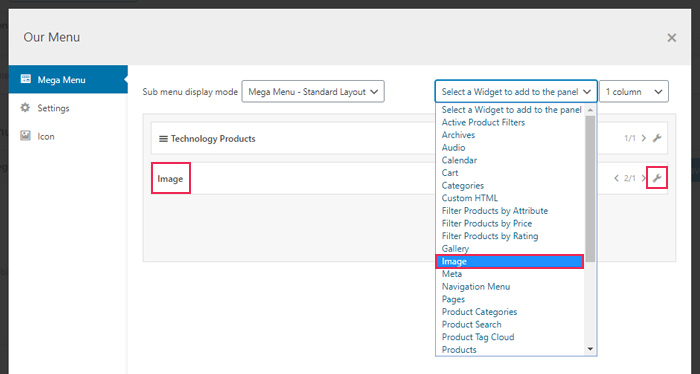Viewport: 700px width, 374px height.
Task: Select Active Product Filters widget
Action: coord(511,122)
